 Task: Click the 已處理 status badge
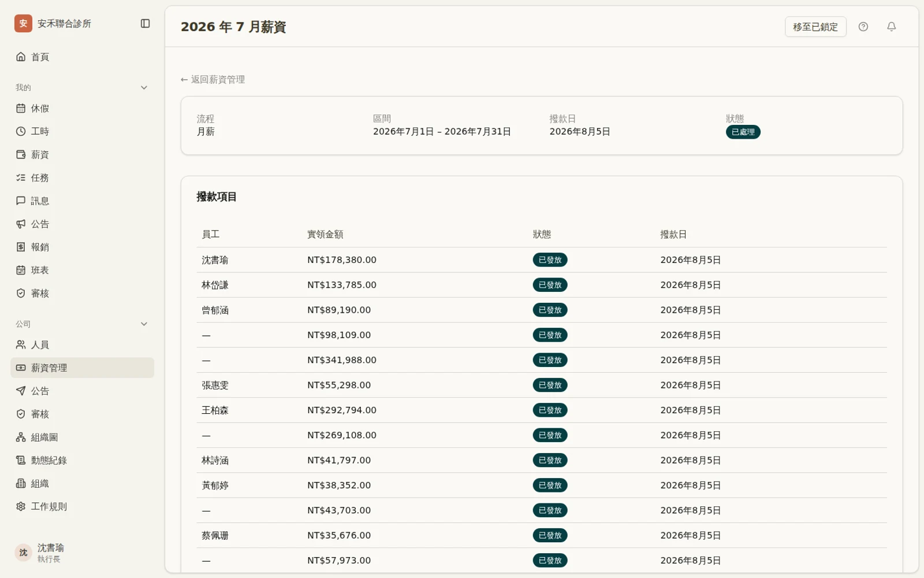click(743, 132)
